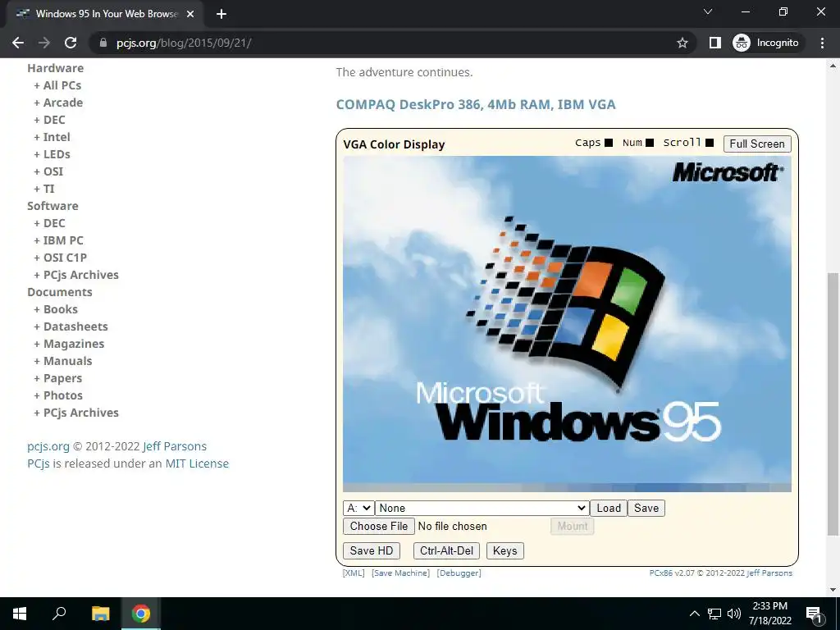Click the Chrome taskbar icon
840x630 pixels.
pyautogui.click(x=141, y=614)
